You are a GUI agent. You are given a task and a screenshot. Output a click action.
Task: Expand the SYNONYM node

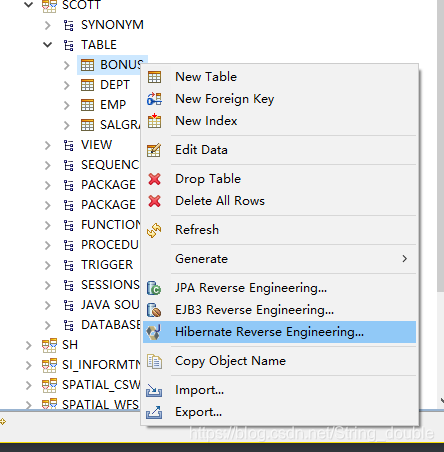click(48, 25)
